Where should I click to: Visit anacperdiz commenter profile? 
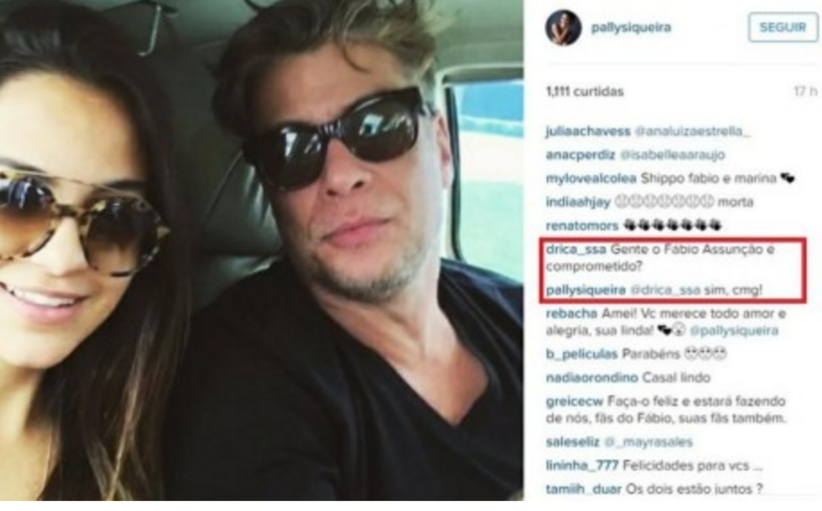(580, 155)
